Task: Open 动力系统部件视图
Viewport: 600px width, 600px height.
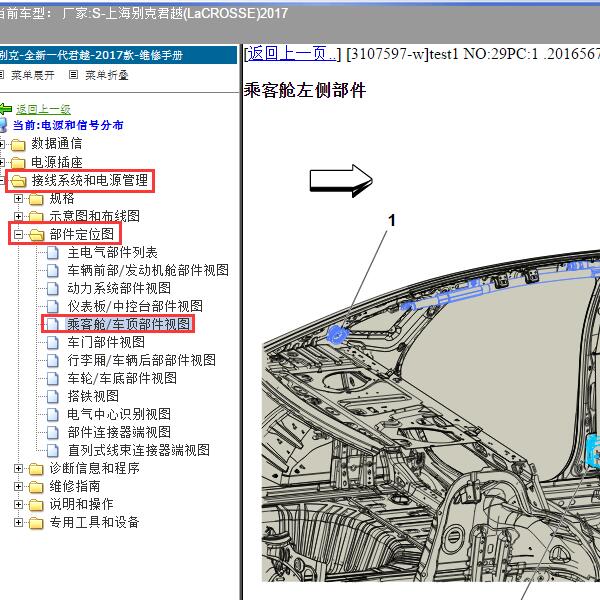Action: click(119, 288)
